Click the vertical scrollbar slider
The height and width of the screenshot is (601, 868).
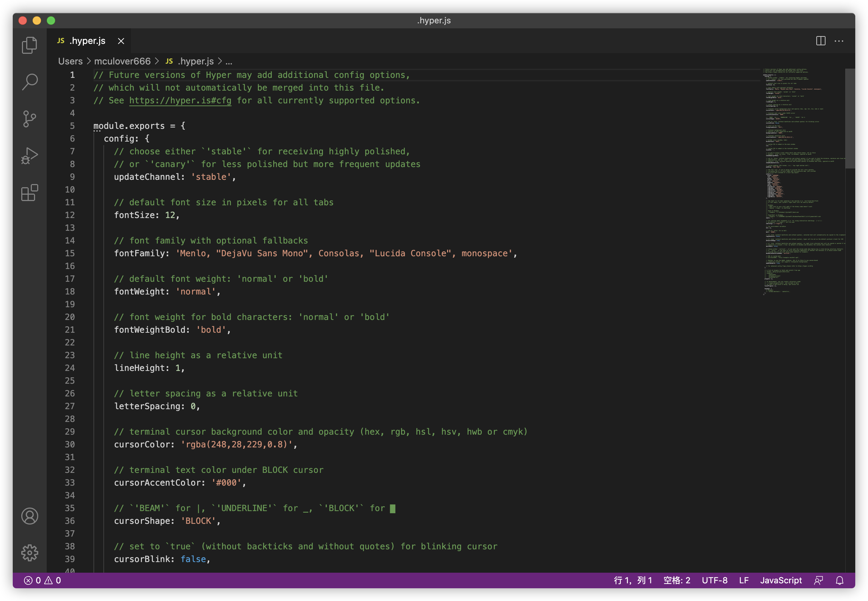[x=850, y=119]
